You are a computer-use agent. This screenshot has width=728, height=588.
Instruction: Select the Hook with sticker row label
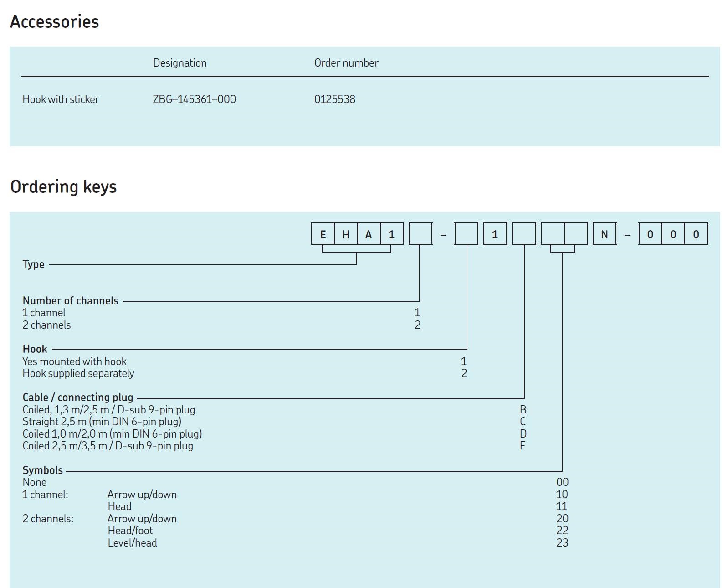(x=61, y=99)
